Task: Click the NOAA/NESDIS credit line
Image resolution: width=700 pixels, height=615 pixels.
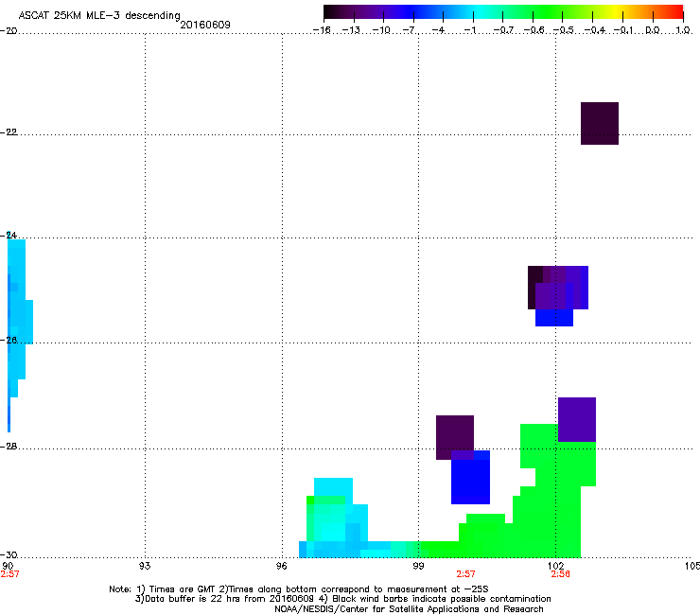Action: [409, 609]
